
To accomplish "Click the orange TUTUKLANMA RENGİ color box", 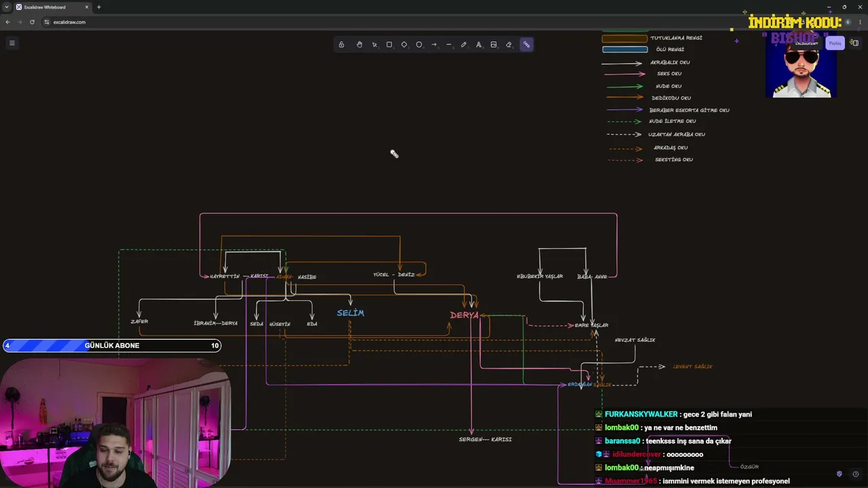I will tap(625, 39).
